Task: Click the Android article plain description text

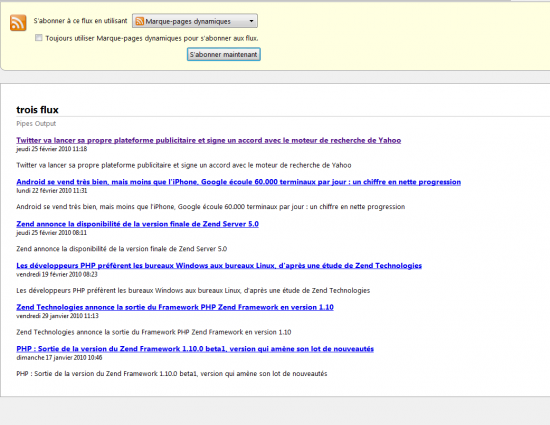Action: (210, 207)
